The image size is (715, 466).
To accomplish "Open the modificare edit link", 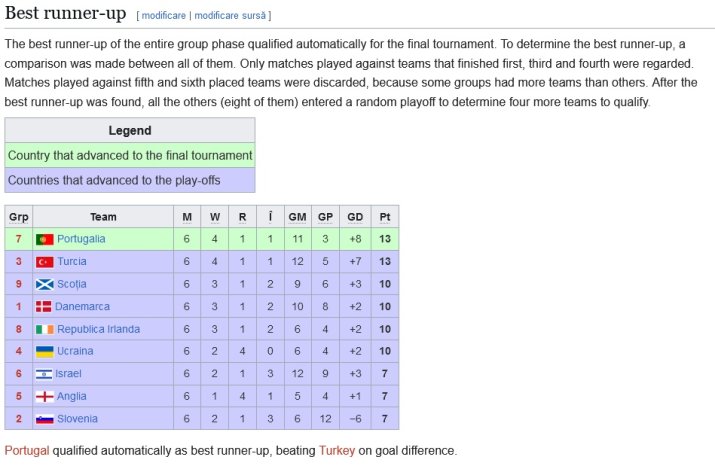I will click(164, 16).
